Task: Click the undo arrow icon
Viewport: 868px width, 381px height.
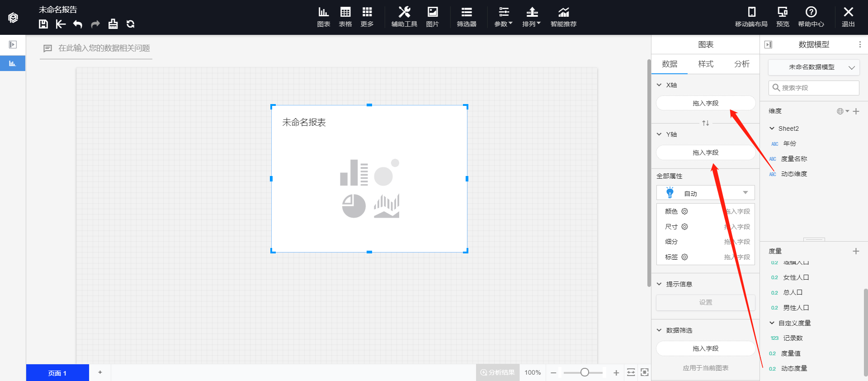Action: [x=78, y=24]
